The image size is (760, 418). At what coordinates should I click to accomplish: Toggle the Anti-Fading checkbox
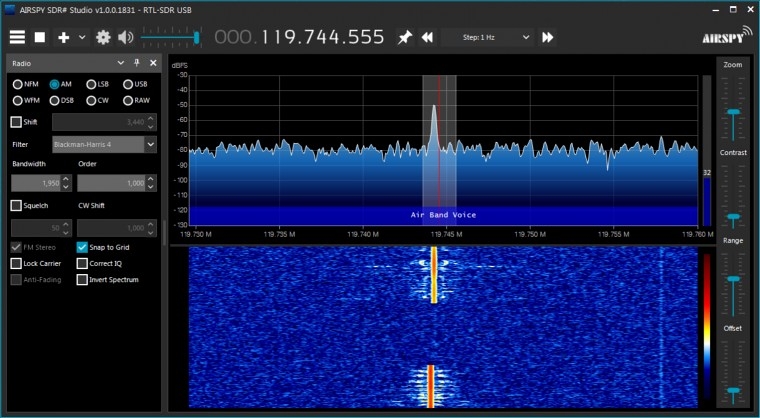tap(16, 280)
